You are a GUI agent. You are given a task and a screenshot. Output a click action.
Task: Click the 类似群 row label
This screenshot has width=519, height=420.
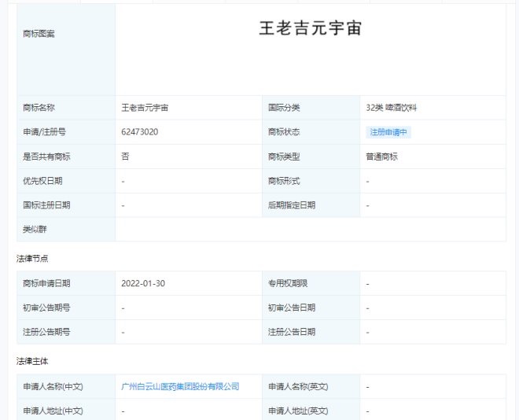35,230
